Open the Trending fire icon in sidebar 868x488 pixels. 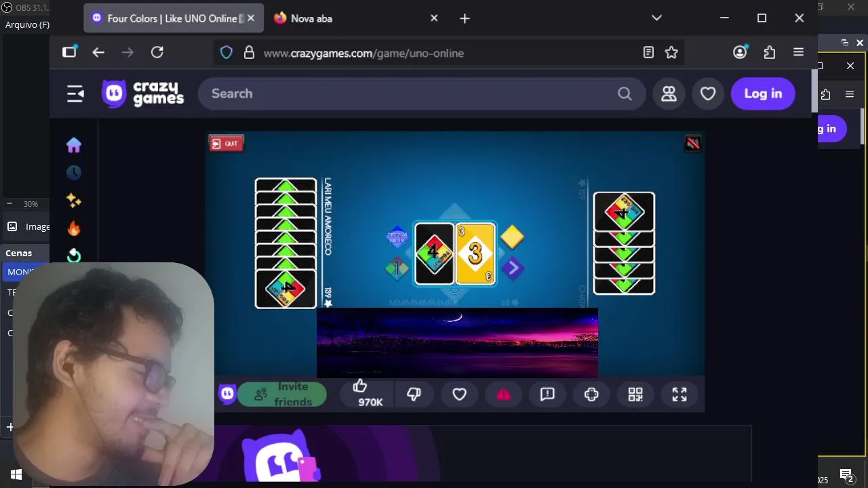tap(74, 228)
